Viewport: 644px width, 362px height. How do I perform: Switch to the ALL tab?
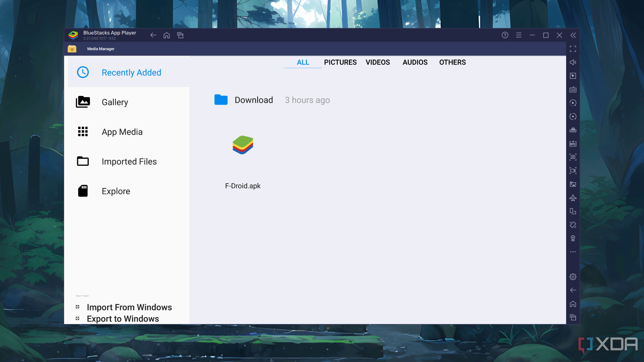303,62
